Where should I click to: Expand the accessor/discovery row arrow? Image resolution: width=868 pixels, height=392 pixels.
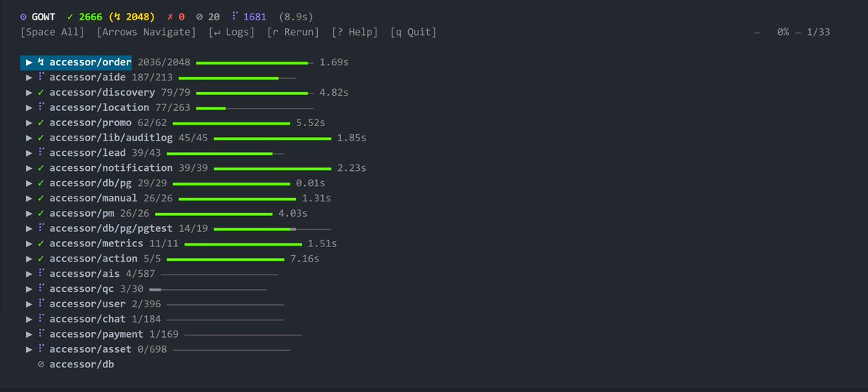coord(30,92)
